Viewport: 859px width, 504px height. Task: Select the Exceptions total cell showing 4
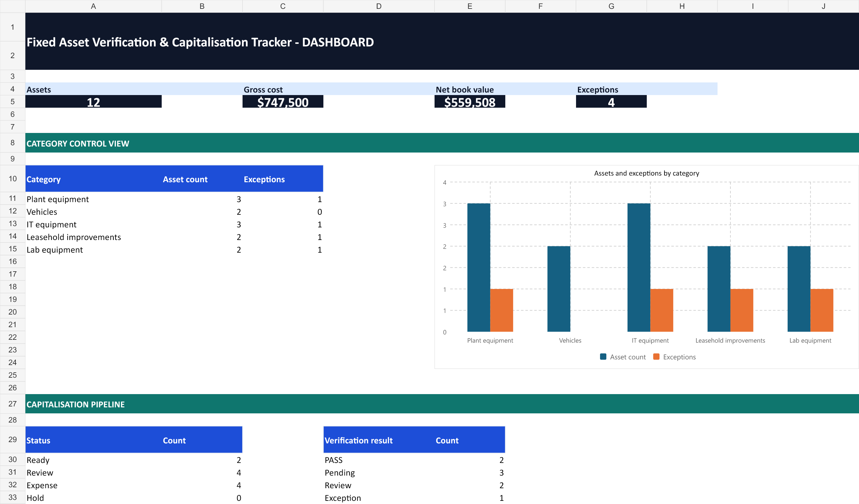611,102
